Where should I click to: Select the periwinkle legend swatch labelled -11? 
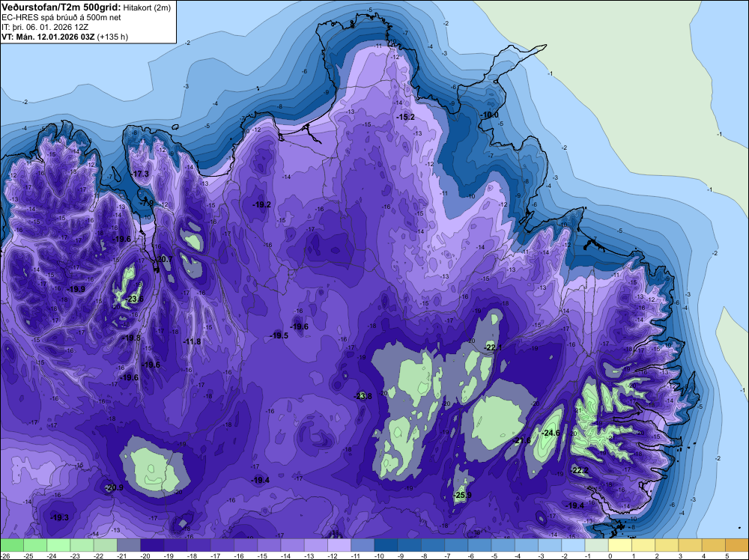pyautogui.click(x=363, y=545)
